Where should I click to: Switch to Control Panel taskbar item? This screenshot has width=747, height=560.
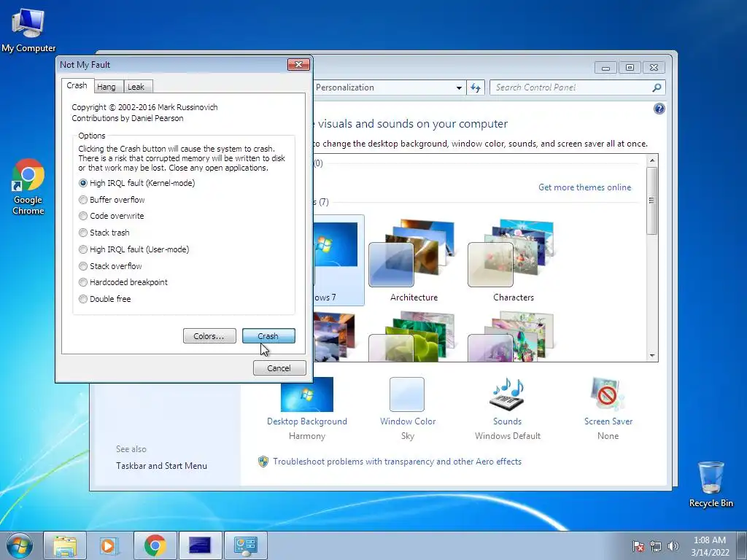click(245, 545)
